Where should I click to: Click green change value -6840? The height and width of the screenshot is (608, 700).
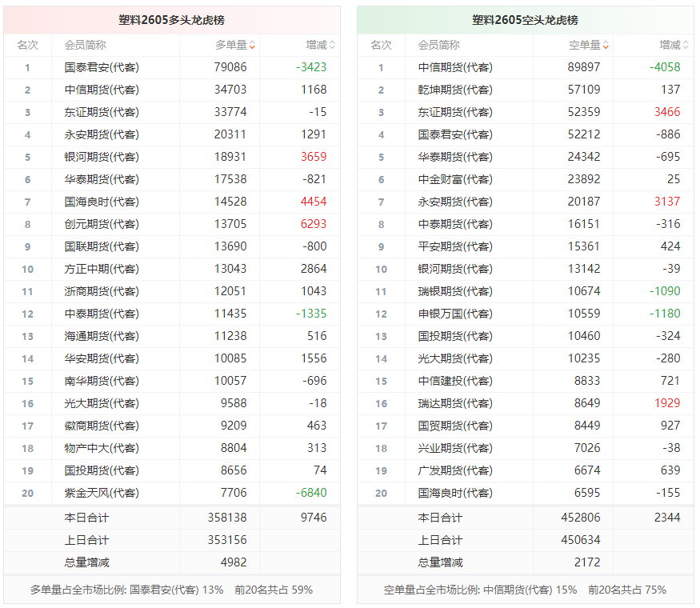pos(311,493)
